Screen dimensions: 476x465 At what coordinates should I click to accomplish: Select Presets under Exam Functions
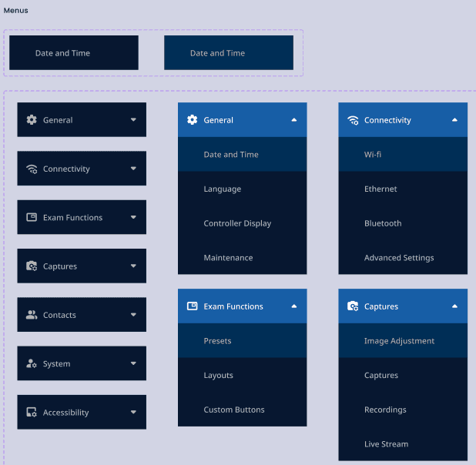point(243,340)
